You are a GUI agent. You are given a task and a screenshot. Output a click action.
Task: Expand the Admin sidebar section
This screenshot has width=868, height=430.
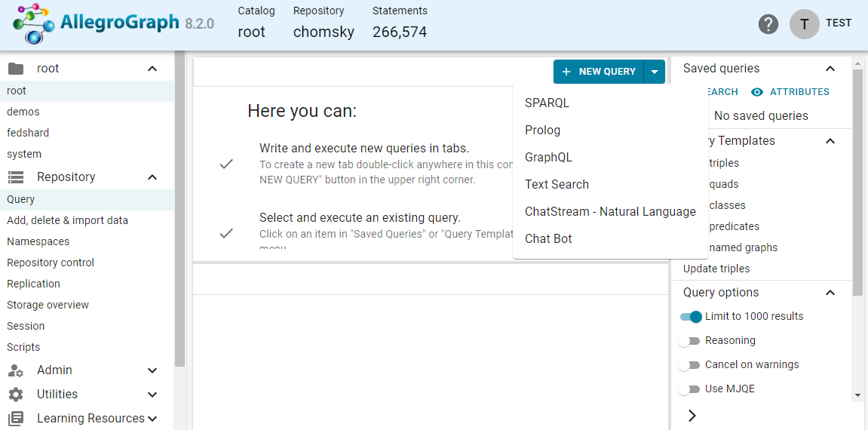click(152, 370)
